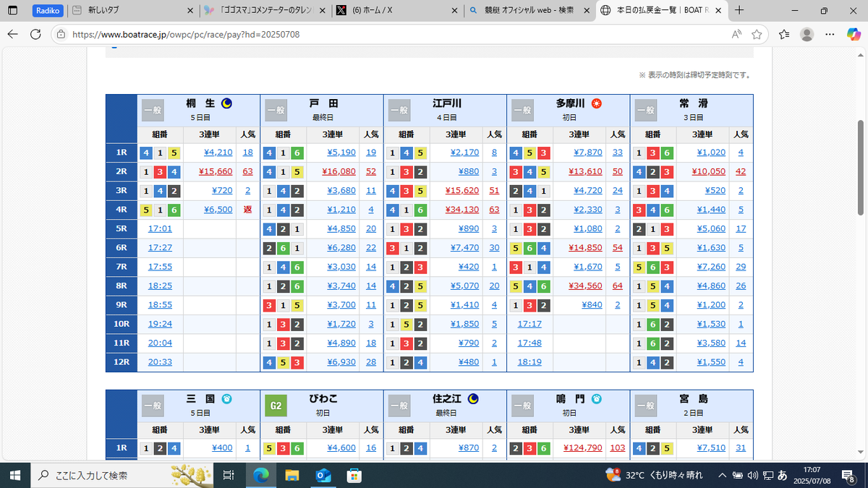Reload the boatrace.jp page
868x488 pixels.
[35, 34]
